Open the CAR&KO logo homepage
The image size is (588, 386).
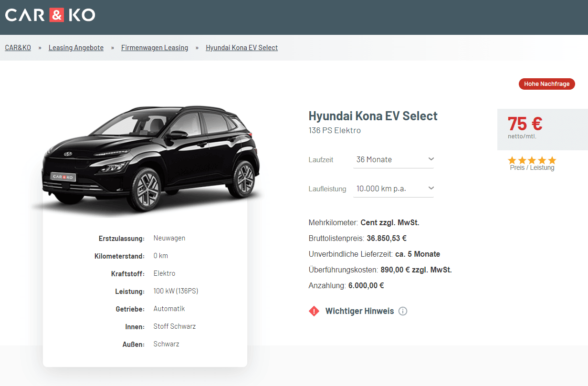tap(50, 15)
